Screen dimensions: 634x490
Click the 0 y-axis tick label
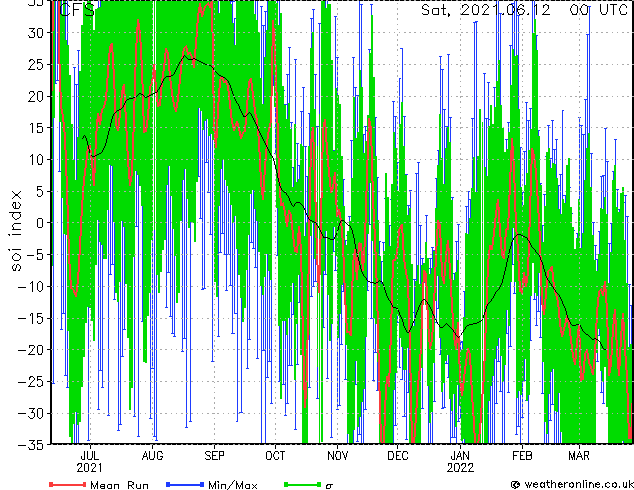[x=40, y=223]
